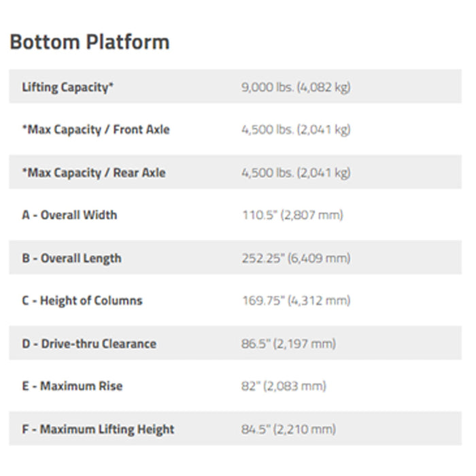Select the B - Overall Length label

tap(71, 258)
